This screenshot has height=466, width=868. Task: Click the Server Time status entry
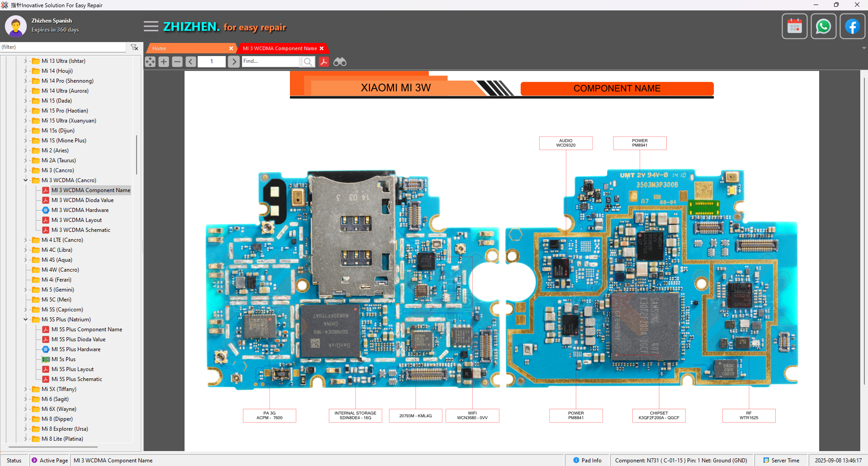tap(781, 461)
